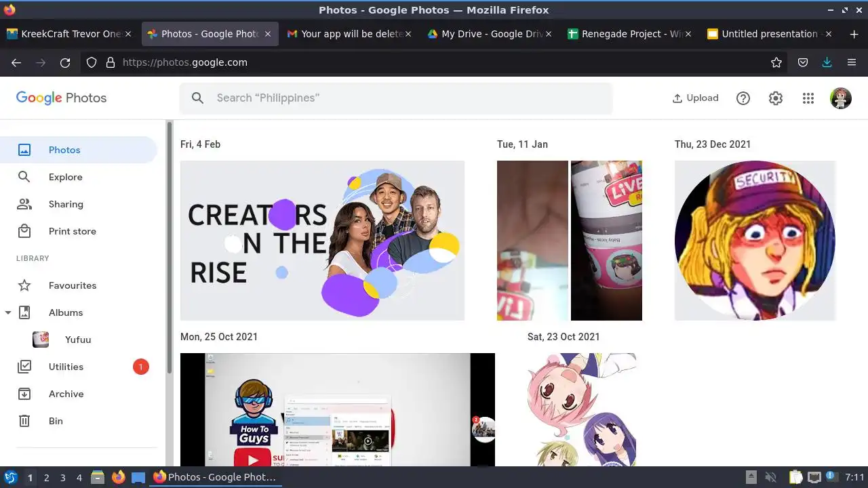Open the Archive library link

[79, 394]
